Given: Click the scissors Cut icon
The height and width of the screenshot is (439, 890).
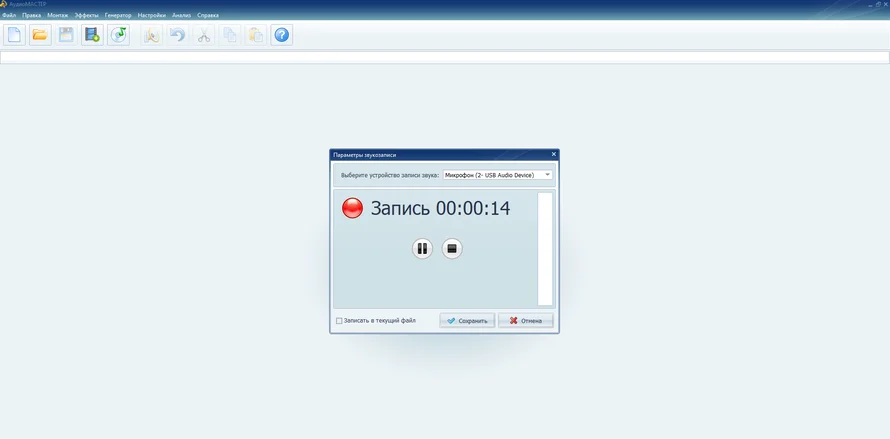Looking at the screenshot, I should tap(204, 35).
